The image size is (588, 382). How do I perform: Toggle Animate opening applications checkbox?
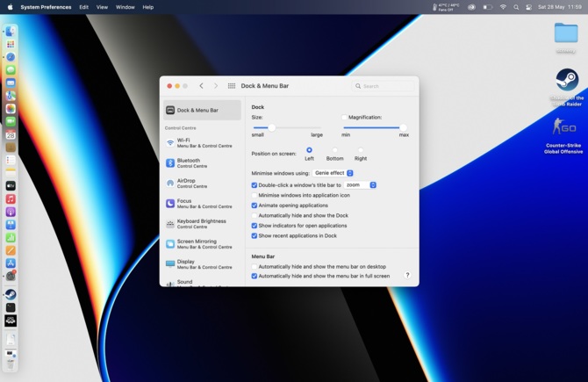coord(255,205)
